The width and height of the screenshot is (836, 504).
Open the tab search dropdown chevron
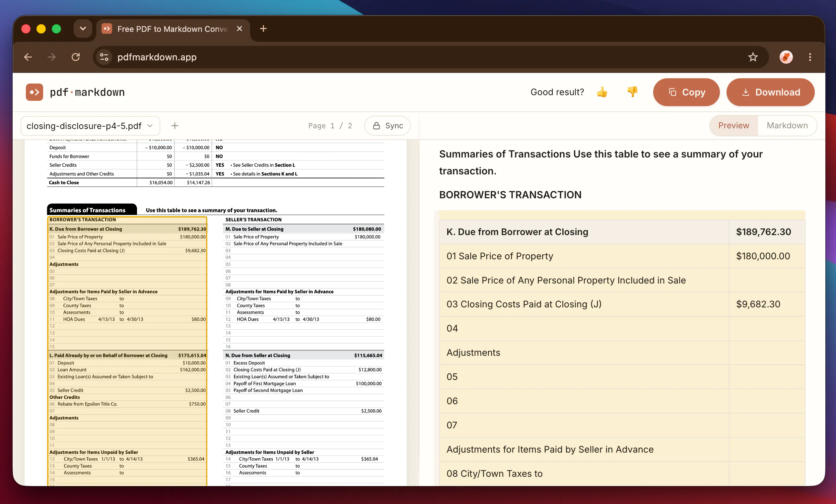click(x=83, y=29)
